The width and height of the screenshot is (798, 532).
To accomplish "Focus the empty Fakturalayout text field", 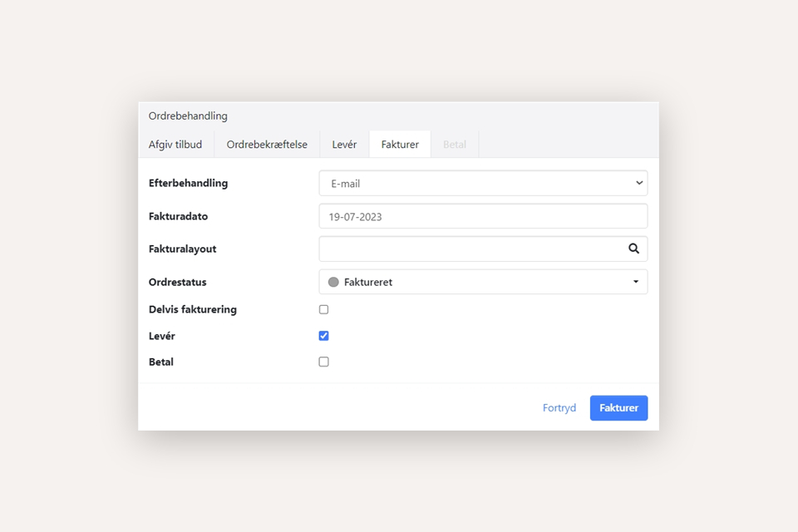I will [x=470, y=249].
